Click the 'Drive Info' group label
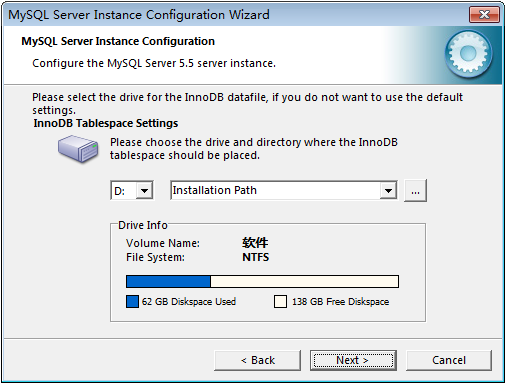The width and height of the screenshot is (506, 384). tap(143, 225)
